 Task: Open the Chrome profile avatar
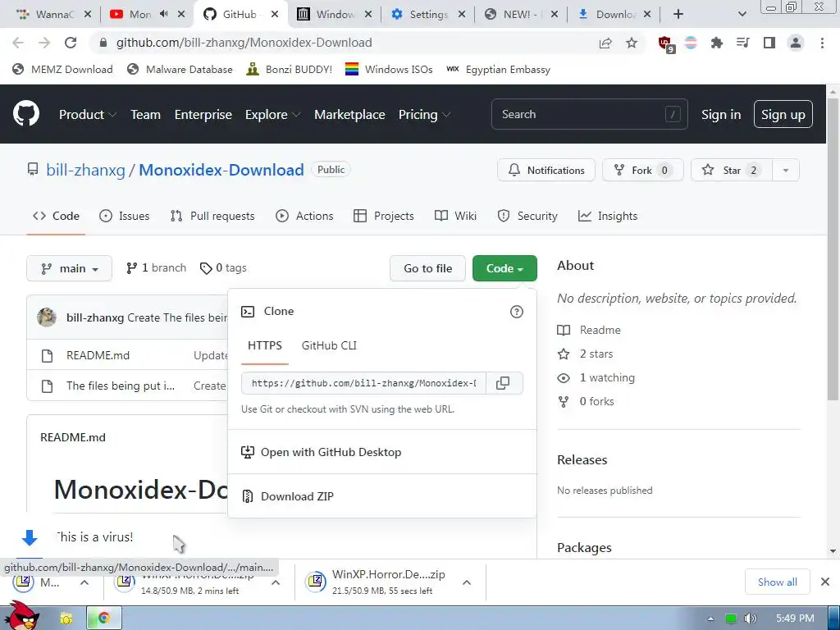[796, 43]
